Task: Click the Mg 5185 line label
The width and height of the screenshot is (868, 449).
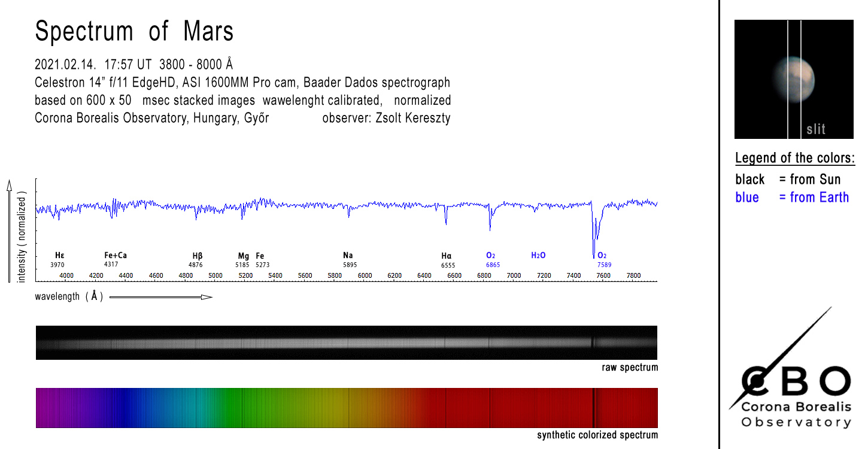Action: [x=243, y=260]
